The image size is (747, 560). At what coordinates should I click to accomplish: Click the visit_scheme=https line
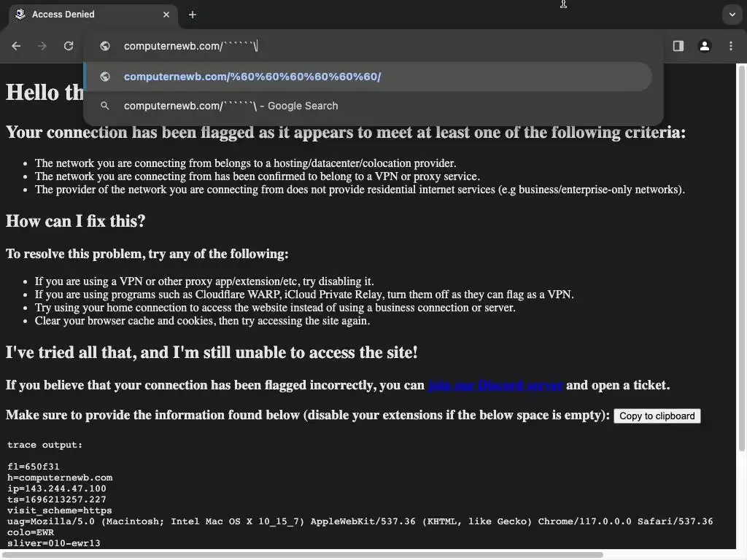tap(60, 510)
